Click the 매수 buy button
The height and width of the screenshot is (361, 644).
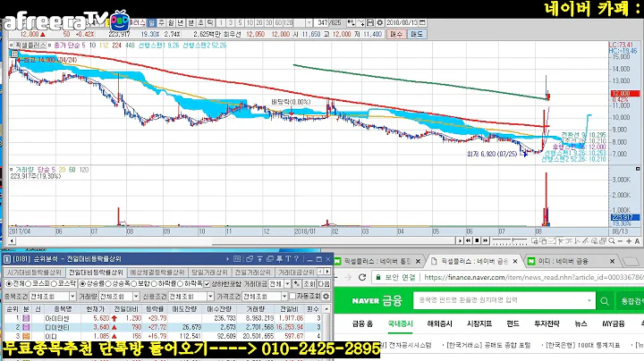[396, 34]
